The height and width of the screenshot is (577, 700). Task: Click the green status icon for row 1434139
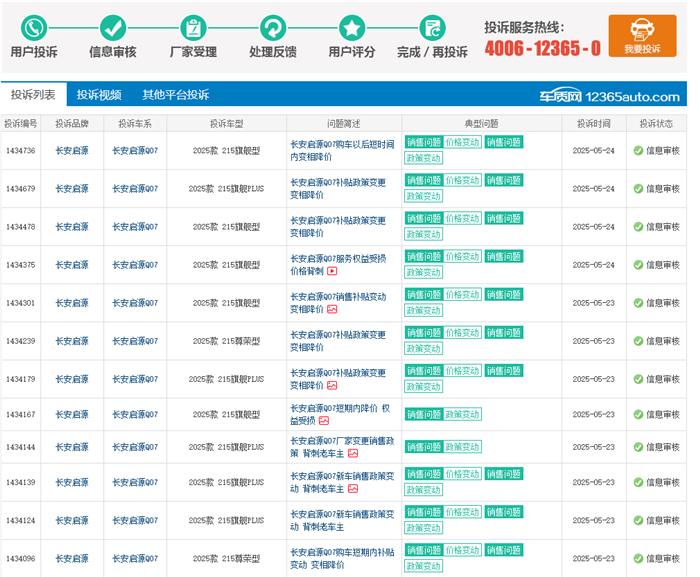(638, 482)
